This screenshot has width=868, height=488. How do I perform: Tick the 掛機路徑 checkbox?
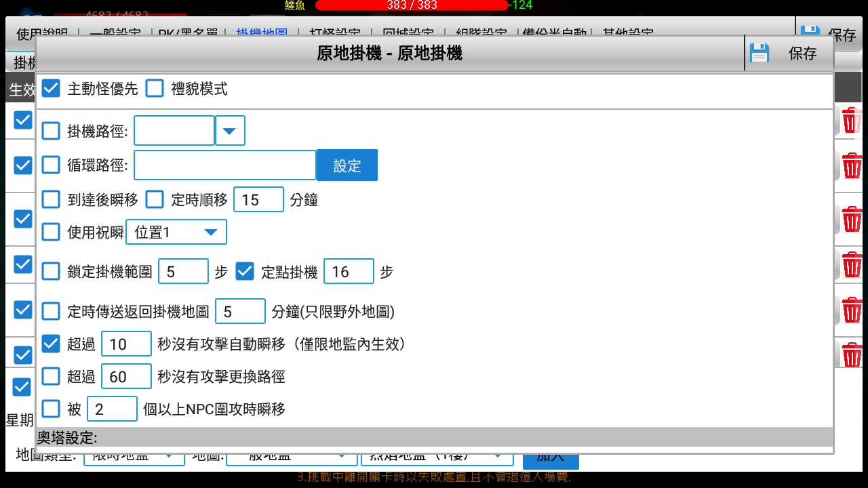(x=52, y=131)
